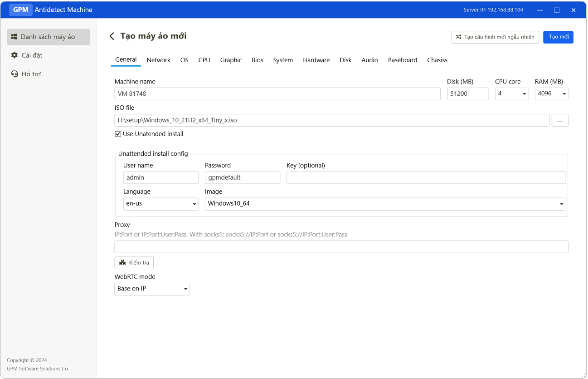
Task: Click the Tạo mới create button
Action: point(558,37)
